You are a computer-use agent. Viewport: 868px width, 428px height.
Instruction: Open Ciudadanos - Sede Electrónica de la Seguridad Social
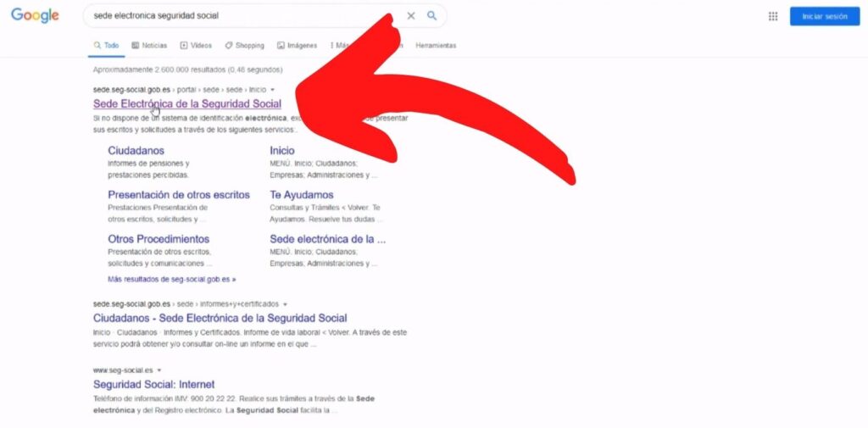[x=220, y=319]
